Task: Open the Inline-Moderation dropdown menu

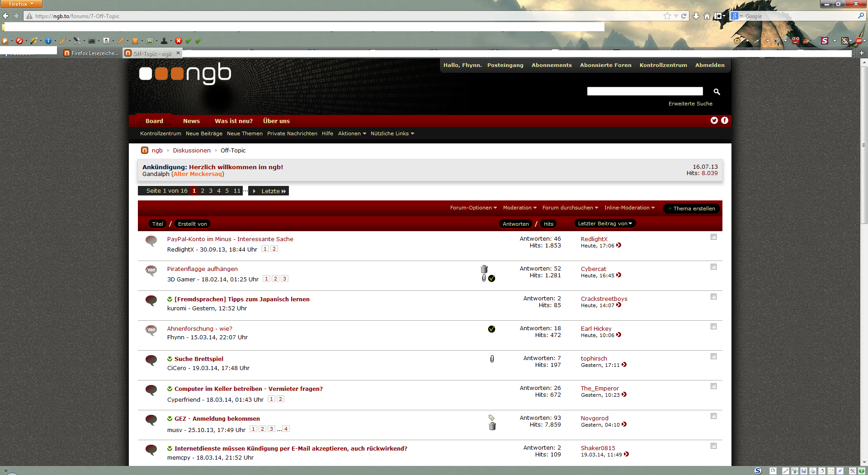Action: 629,208
